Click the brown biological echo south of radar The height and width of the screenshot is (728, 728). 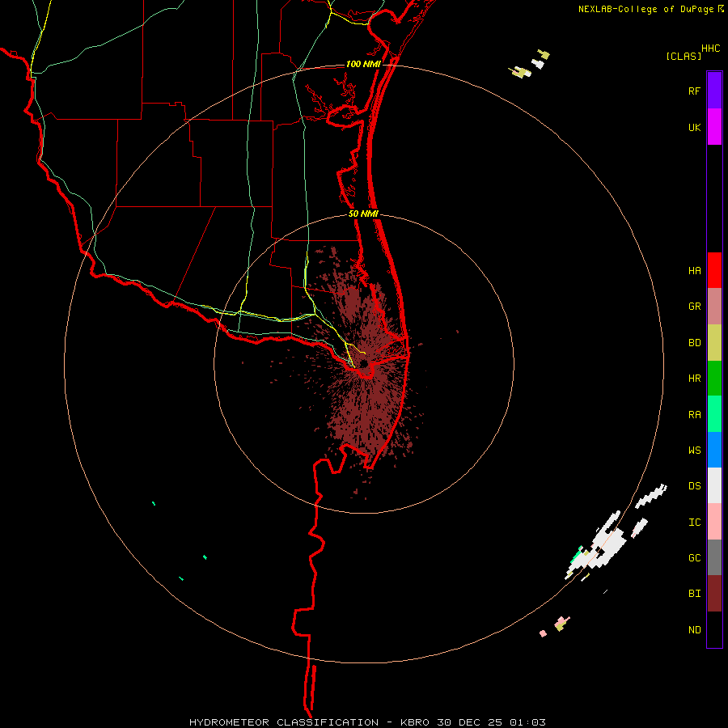click(x=365, y=413)
